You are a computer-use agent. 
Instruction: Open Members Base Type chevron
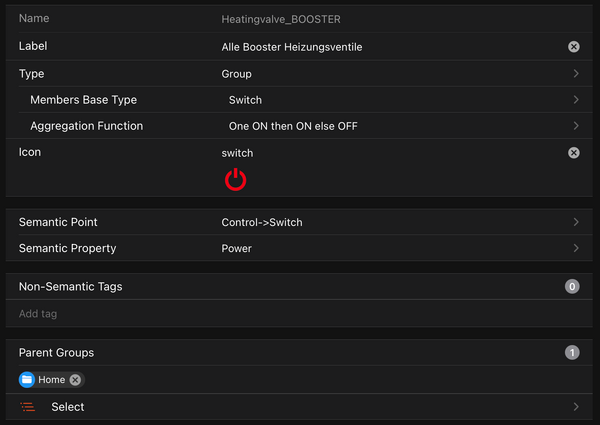click(576, 100)
